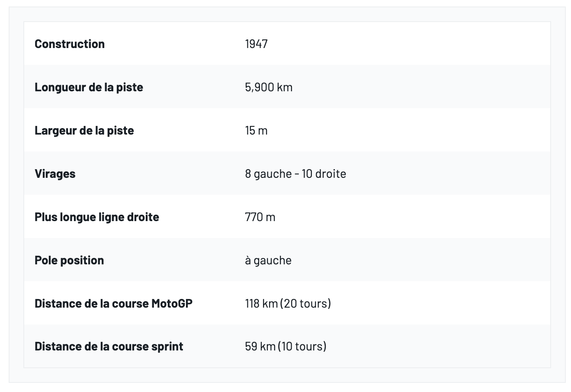Select the "Plus longue ligne droite" label

[x=97, y=217]
